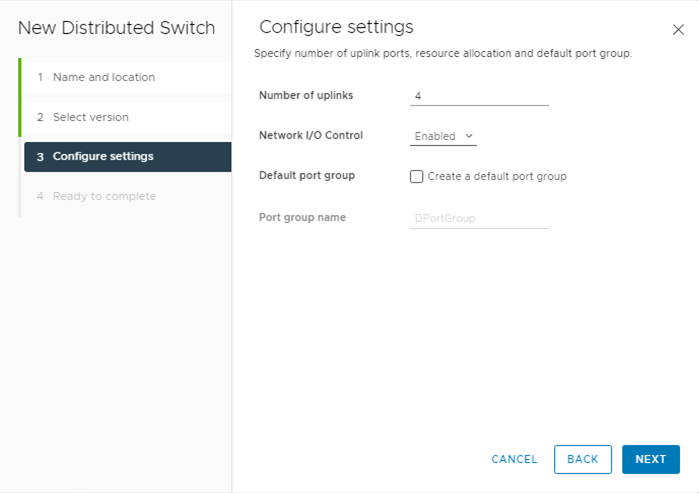The image size is (699, 493).
Task: Proceed with the NEXT button
Action: (650, 459)
